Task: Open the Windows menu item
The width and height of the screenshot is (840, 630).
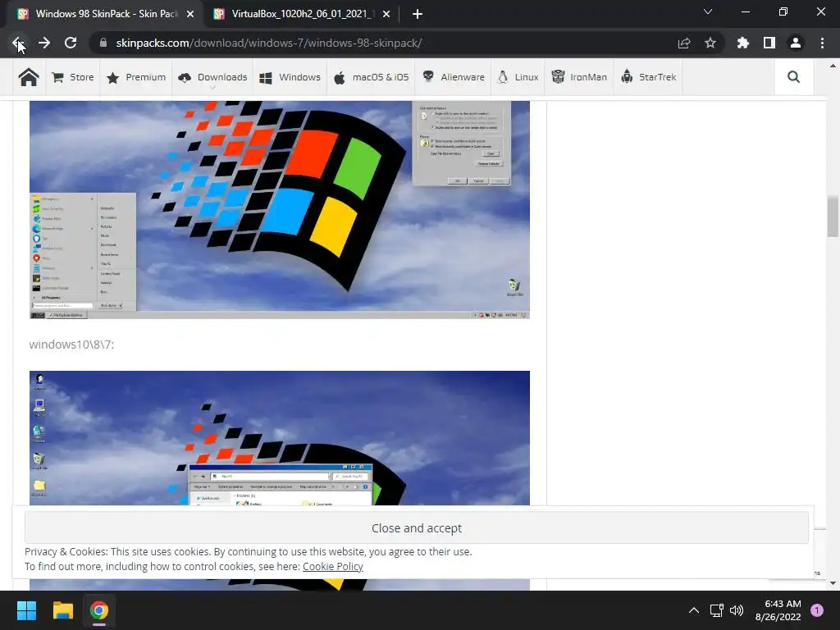Action: (290, 77)
